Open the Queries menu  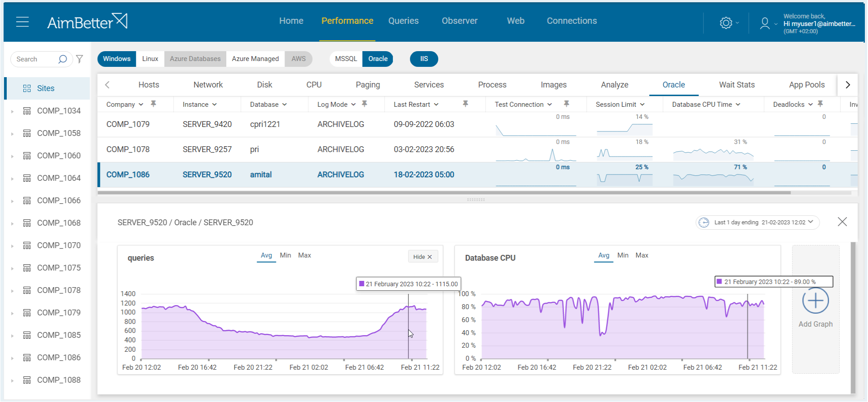(x=403, y=21)
